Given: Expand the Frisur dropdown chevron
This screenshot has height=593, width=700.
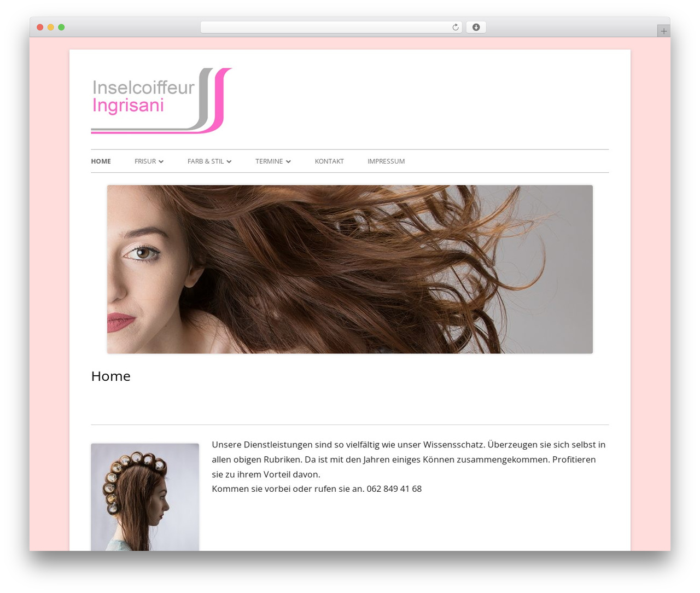Looking at the screenshot, I should click(161, 161).
